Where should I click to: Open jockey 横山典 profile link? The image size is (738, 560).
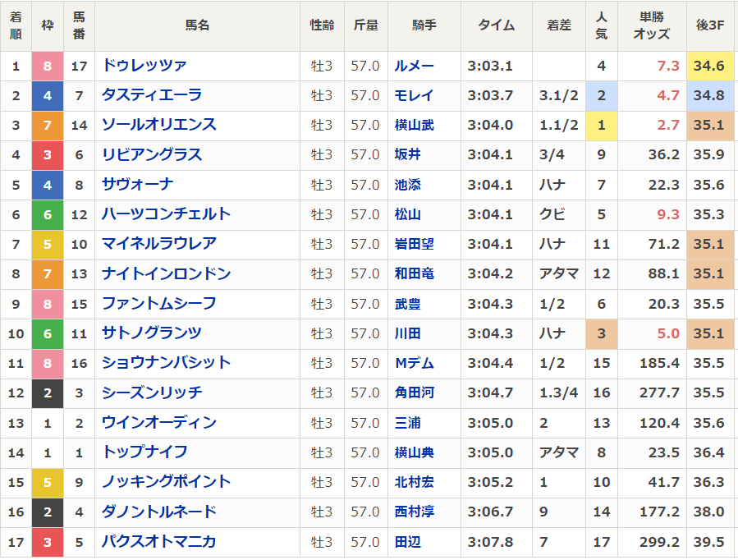[x=414, y=452]
